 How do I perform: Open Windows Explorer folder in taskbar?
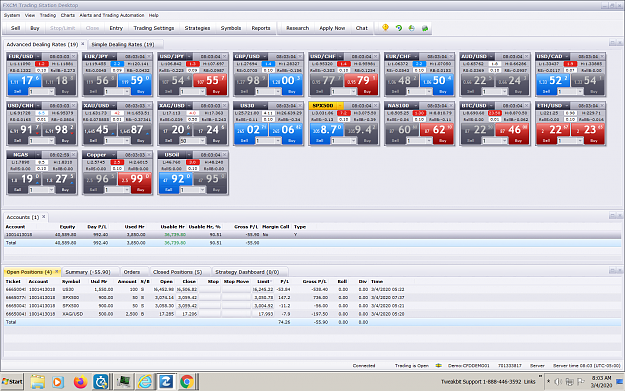[37, 382]
